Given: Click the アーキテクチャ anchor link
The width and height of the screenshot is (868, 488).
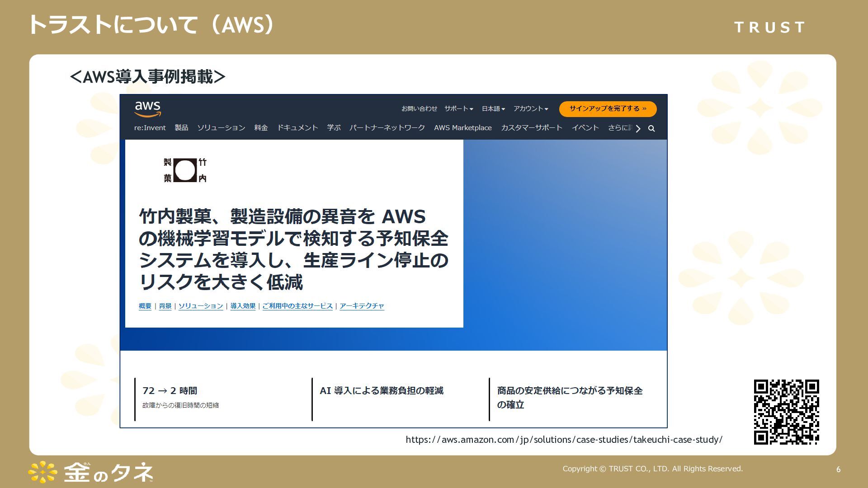Looking at the screenshot, I should 362,306.
